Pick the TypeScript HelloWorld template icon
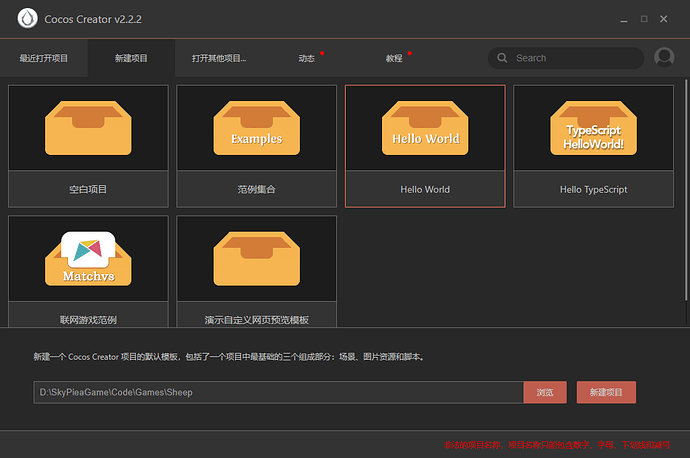Screen dimensions: 690x458 pos(593,128)
